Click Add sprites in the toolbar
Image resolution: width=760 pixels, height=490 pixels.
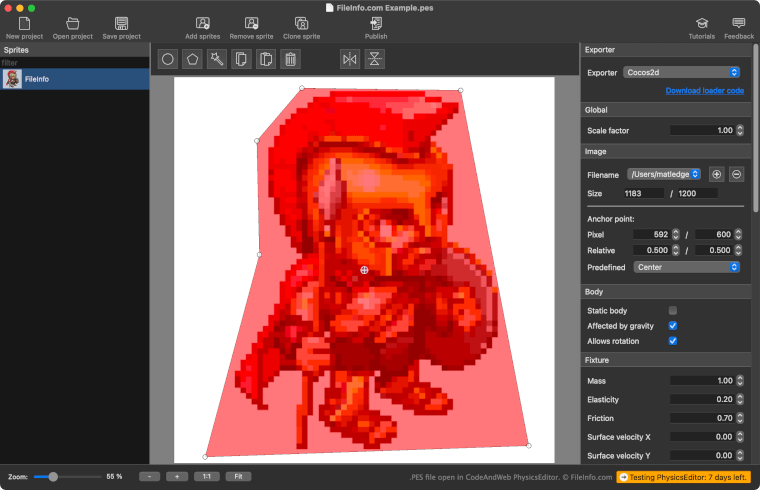click(203, 26)
